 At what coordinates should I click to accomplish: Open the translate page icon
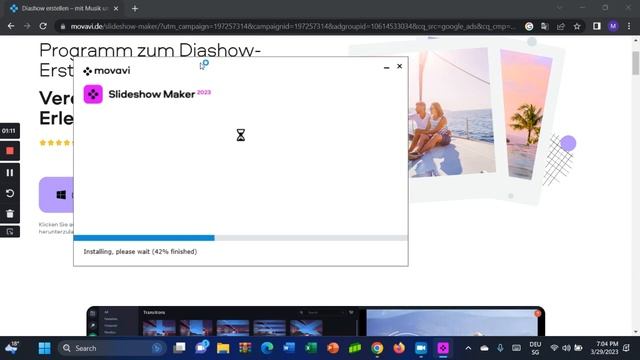click(544, 26)
